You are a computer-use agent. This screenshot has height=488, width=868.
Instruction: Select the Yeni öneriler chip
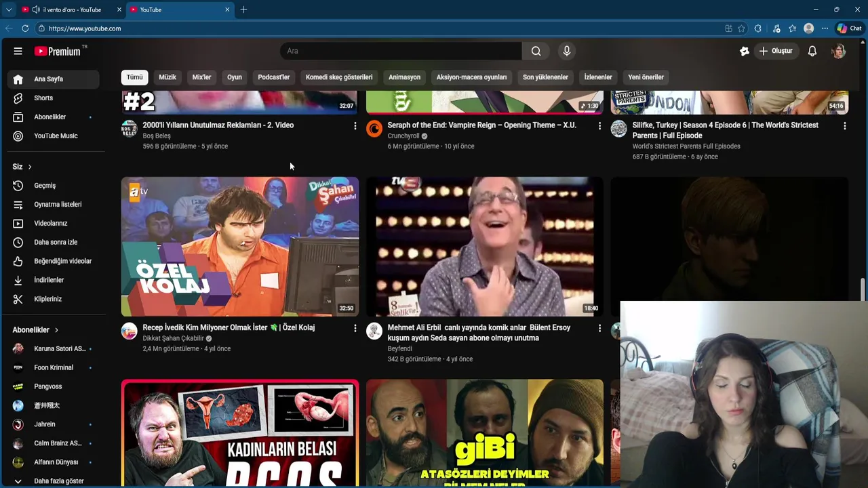(x=646, y=77)
